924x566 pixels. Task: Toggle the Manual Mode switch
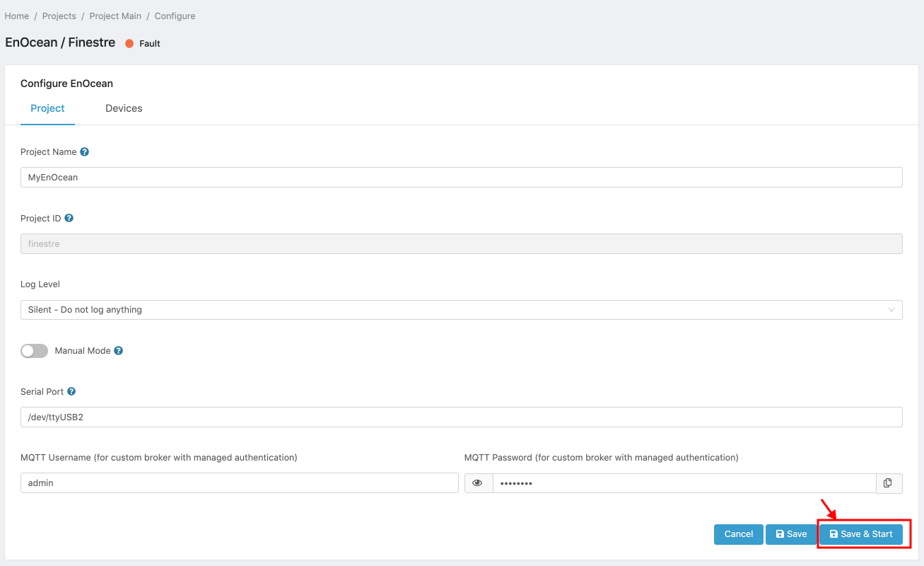(34, 351)
